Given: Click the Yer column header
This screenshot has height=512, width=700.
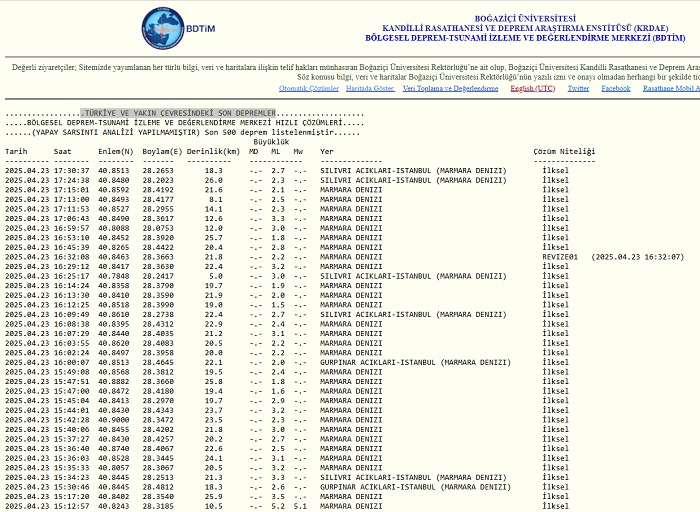Looking at the screenshot, I should coord(327,152).
